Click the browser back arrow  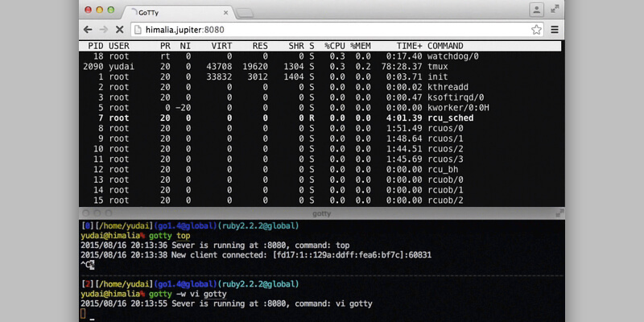89,30
